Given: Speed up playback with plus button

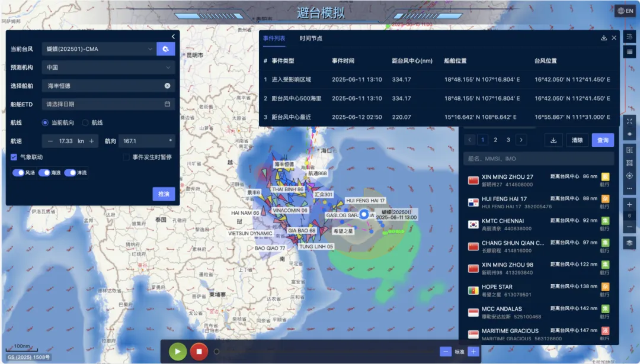Looking at the screenshot, I should pos(473,352).
